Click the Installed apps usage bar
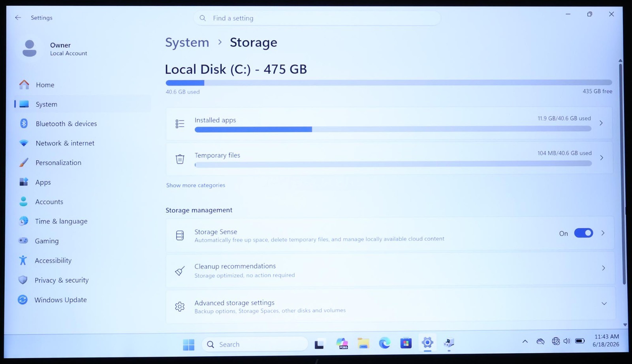This screenshot has height=364, width=632. pyautogui.click(x=393, y=129)
